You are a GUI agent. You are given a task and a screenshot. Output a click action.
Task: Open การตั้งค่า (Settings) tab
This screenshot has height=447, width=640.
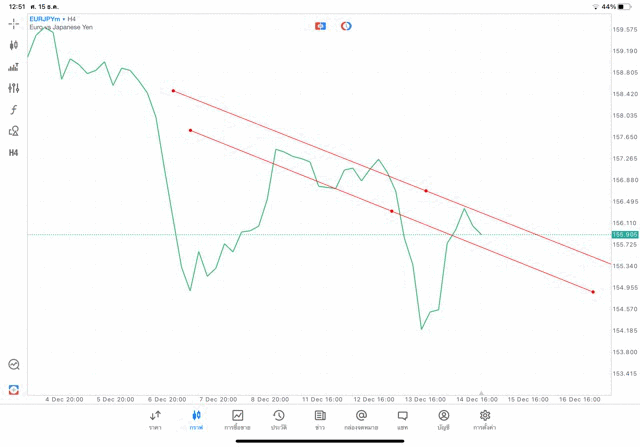(x=485, y=419)
